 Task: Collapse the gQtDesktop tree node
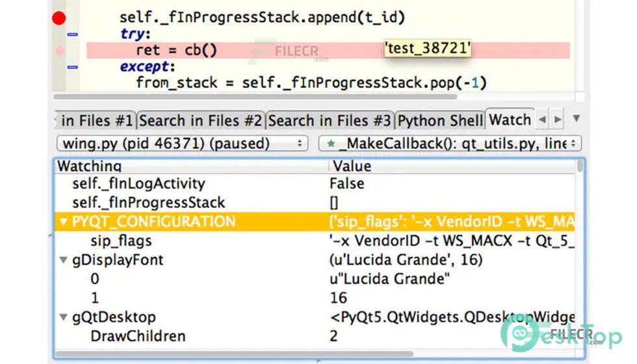[x=63, y=318]
